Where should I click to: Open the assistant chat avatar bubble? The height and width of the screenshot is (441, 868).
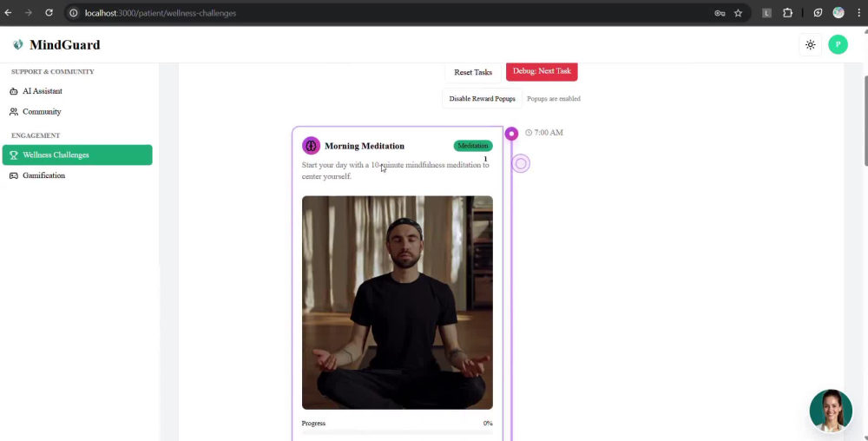coord(831,411)
